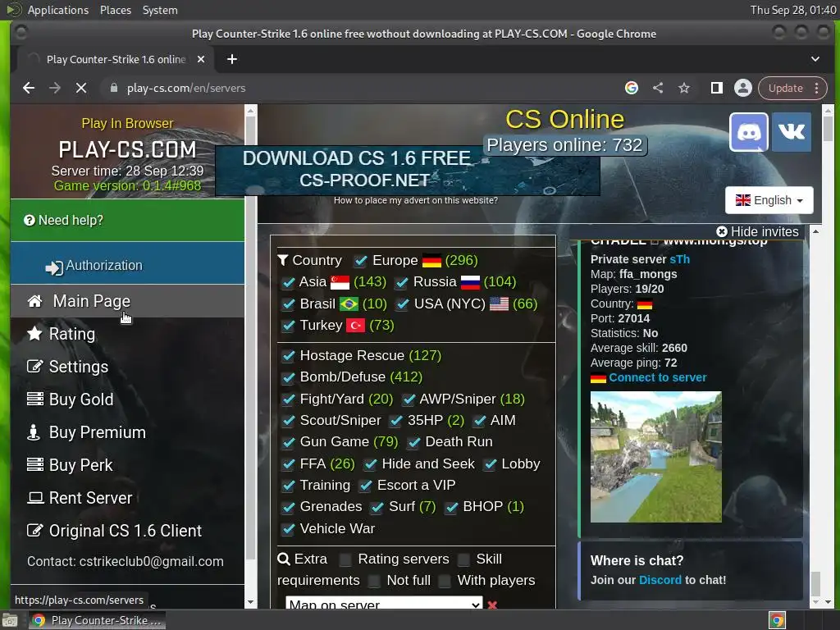The width and height of the screenshot is (840, 630).
Task: Open the Main Page menu item
Action: point(127,301)
